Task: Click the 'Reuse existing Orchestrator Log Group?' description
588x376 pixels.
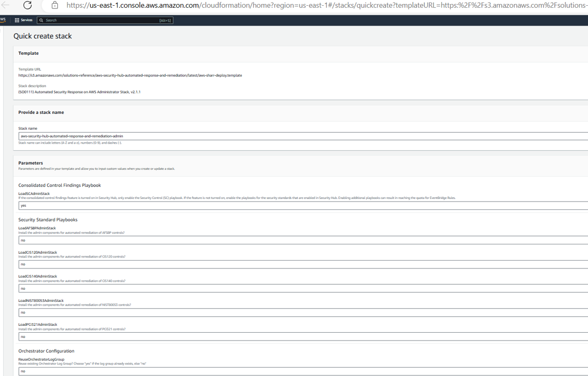Action: 82,363
